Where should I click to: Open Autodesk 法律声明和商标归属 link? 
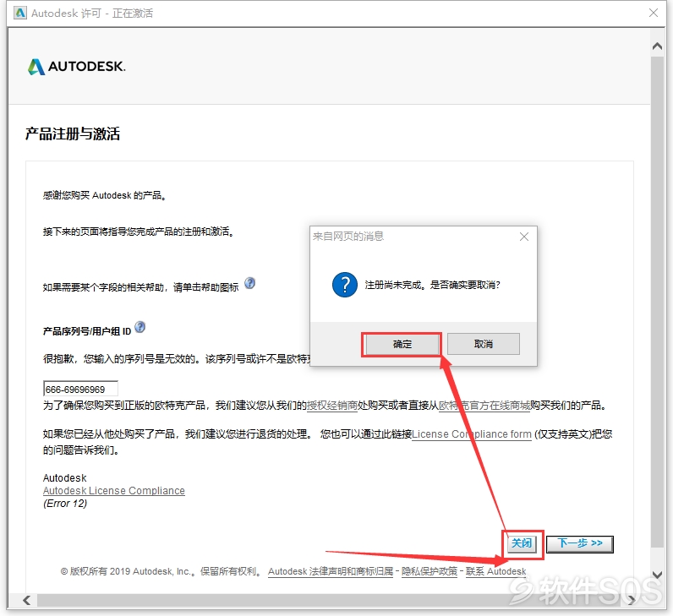pyautogui.click(x=331, y=571)
